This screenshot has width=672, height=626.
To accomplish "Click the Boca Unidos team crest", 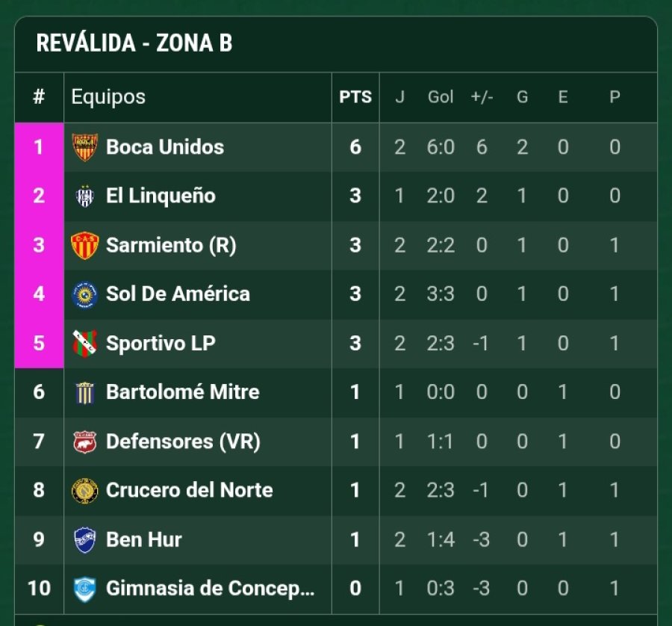I will [x=84, y=147].
